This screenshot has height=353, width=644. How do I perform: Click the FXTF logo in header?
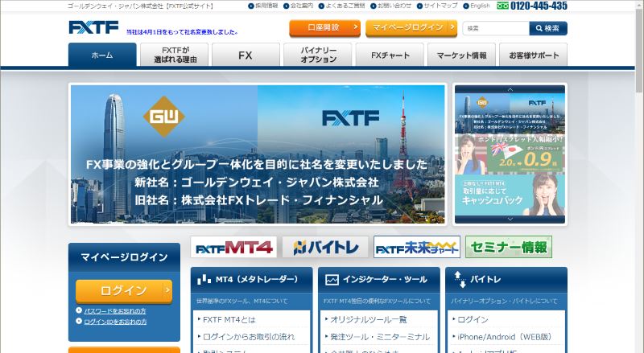(93, 27)
